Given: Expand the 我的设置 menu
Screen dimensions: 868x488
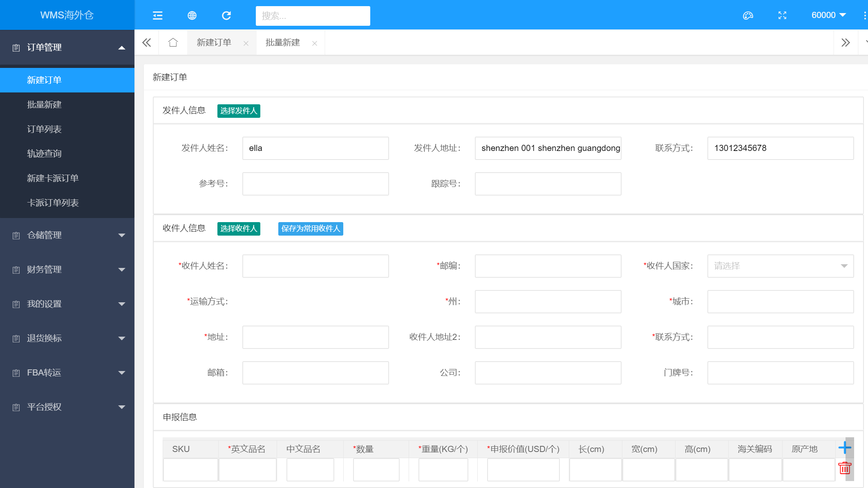Looking at the screenshot, I should tap(121, 304).
